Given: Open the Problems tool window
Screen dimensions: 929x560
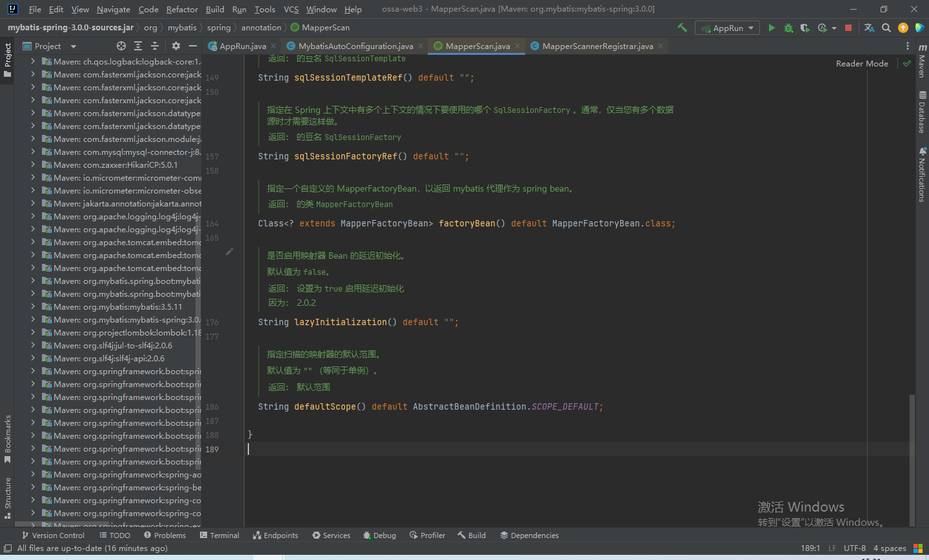Looking at the screenshot, I should [165, 535].
